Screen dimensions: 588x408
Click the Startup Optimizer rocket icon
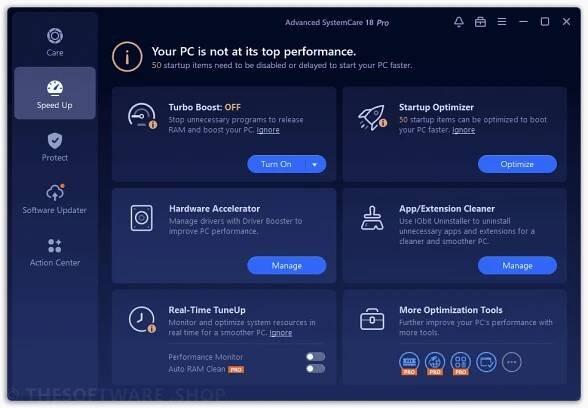(372, 117)
